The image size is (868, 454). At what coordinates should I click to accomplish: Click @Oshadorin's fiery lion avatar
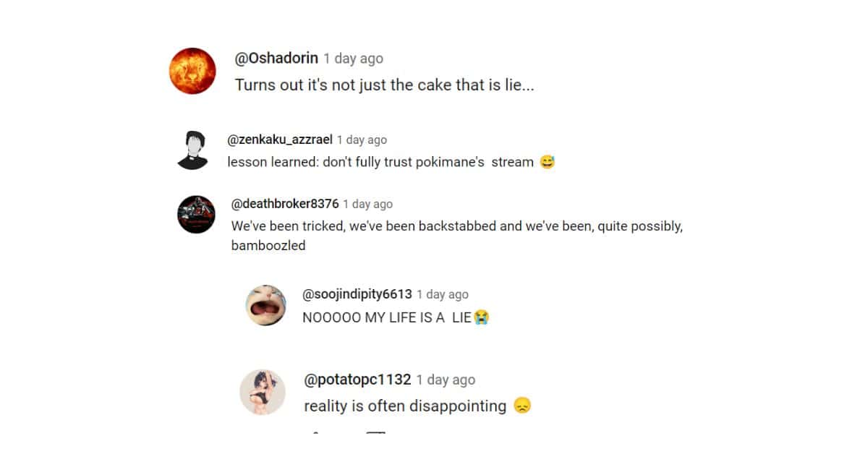click(x=192, y=71)
